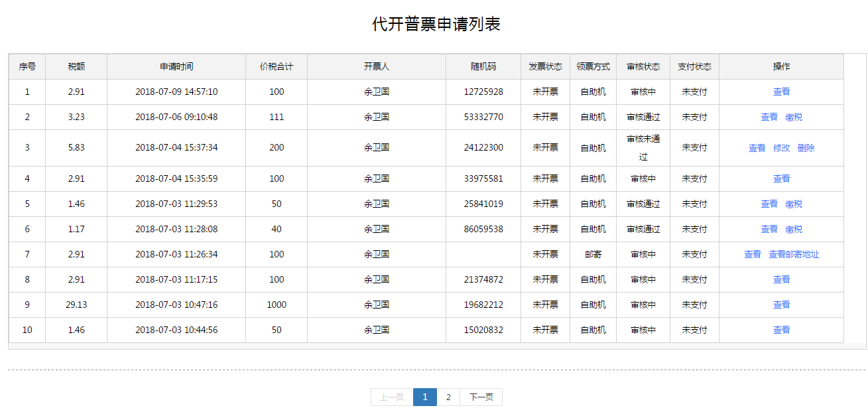Click random code 21374872
The width and height of the screenshot is (868, 420).
[483, 279]
